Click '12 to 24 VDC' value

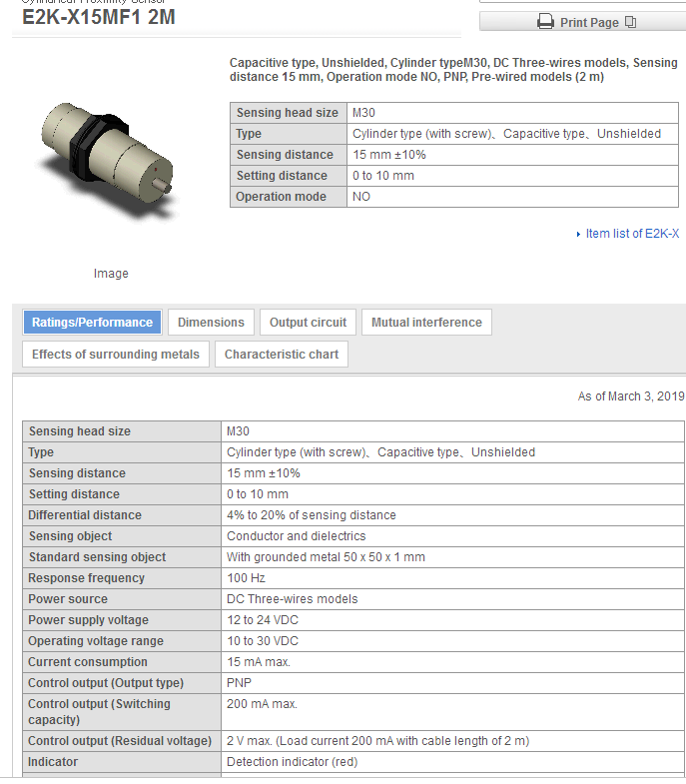(x=263, y=620)
